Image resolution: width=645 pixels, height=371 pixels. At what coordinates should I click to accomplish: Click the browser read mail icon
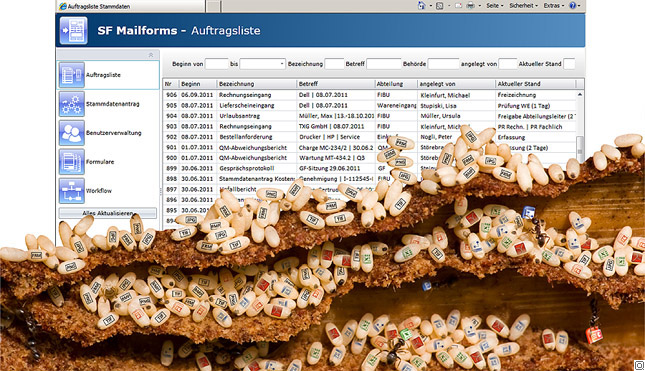[458, 6]
